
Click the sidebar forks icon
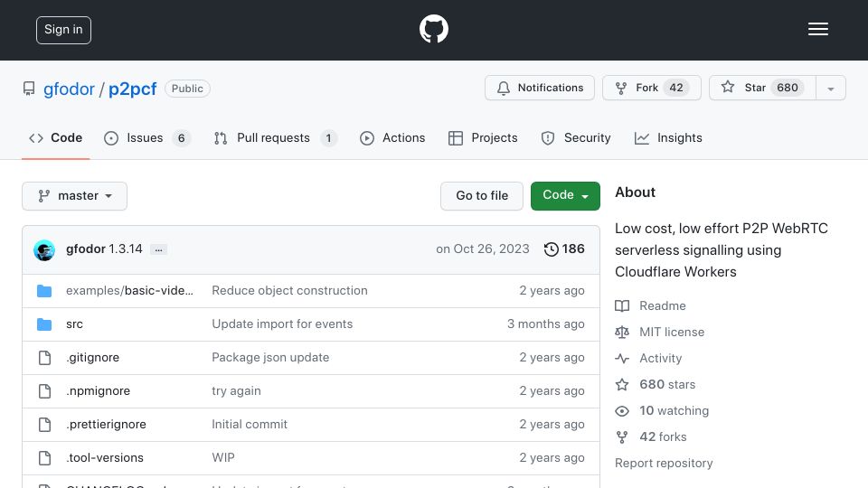click(622, 437)
